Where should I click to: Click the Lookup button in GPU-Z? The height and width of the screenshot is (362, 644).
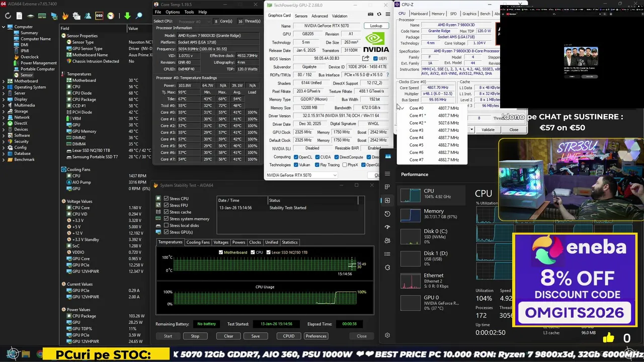click(376, 26)
